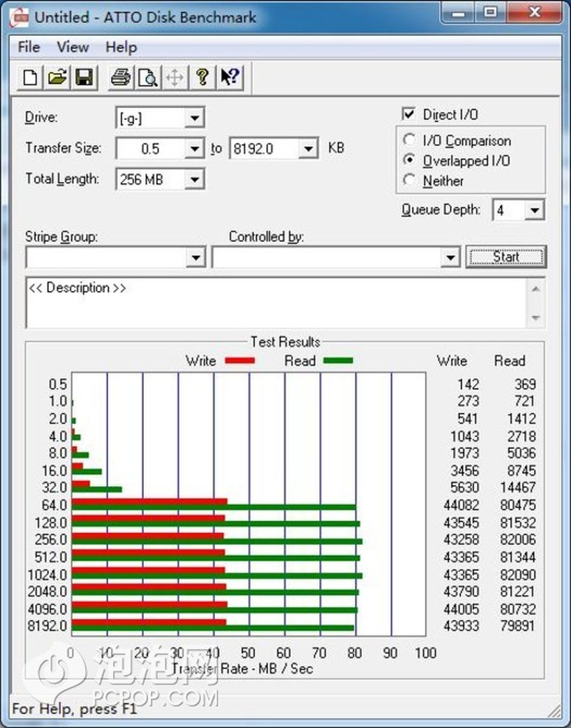Click the Print Preview toolbar icon
The width and height of the screenshot is (571, 728).
[148, 77]
